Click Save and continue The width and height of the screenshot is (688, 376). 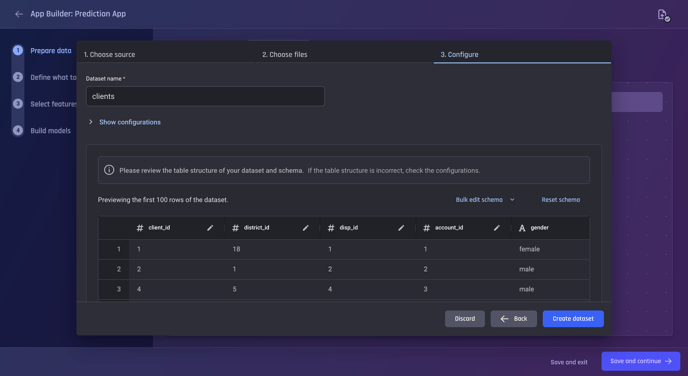point(641,361)
